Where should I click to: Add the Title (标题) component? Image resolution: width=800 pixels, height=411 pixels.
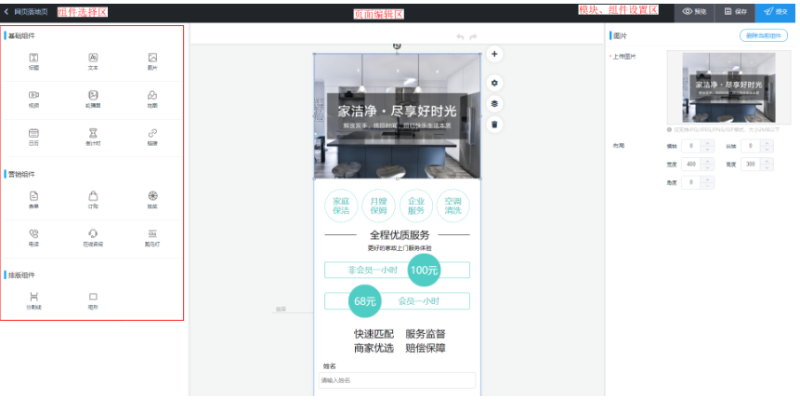34,61
